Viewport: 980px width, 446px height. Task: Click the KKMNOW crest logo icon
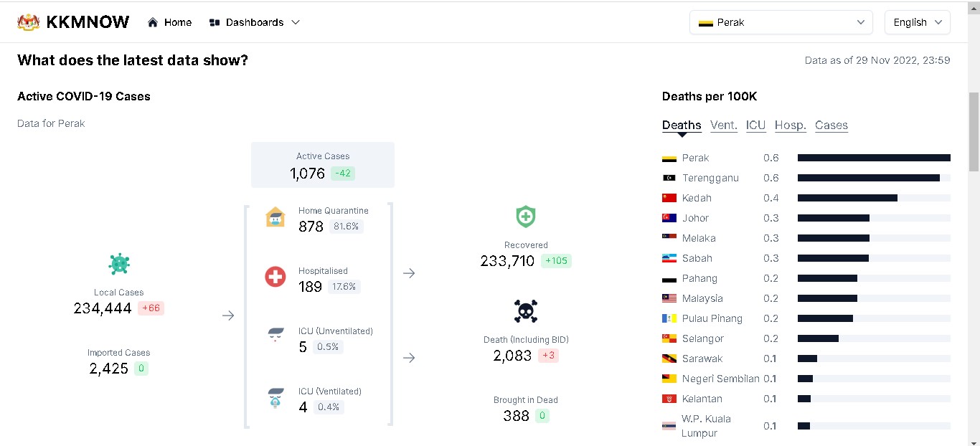29,22
